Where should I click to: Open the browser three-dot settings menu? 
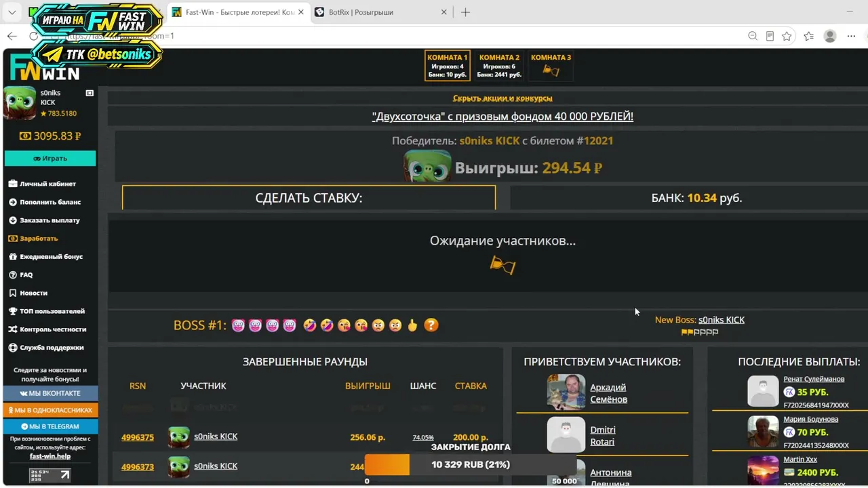click(852, 36)
